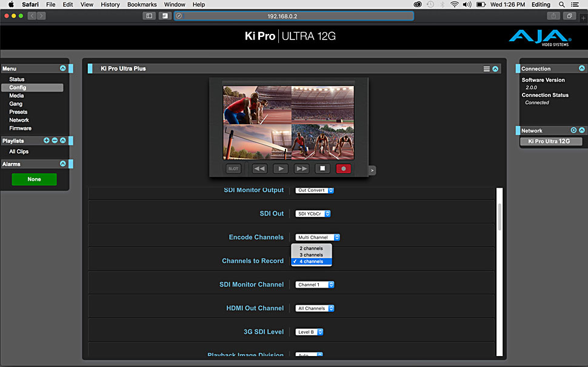Click the Rewind transport button
The width and height of the screenshot is (588, 367).
259,169
